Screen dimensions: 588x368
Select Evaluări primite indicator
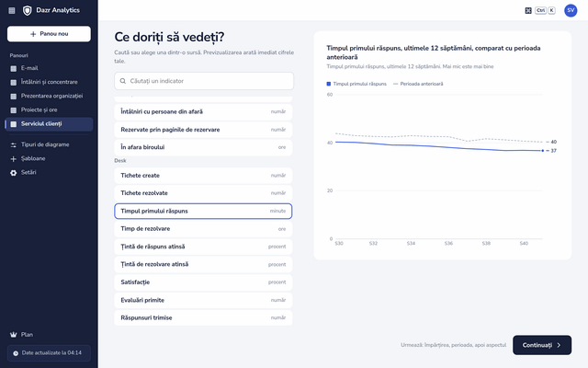[x=203, y=300]
